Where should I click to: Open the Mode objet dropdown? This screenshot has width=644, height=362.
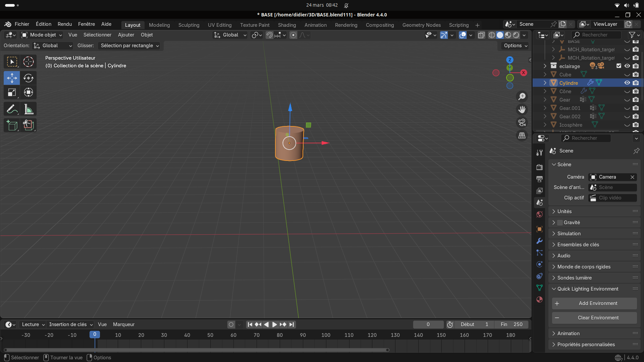tap(42, 35)
